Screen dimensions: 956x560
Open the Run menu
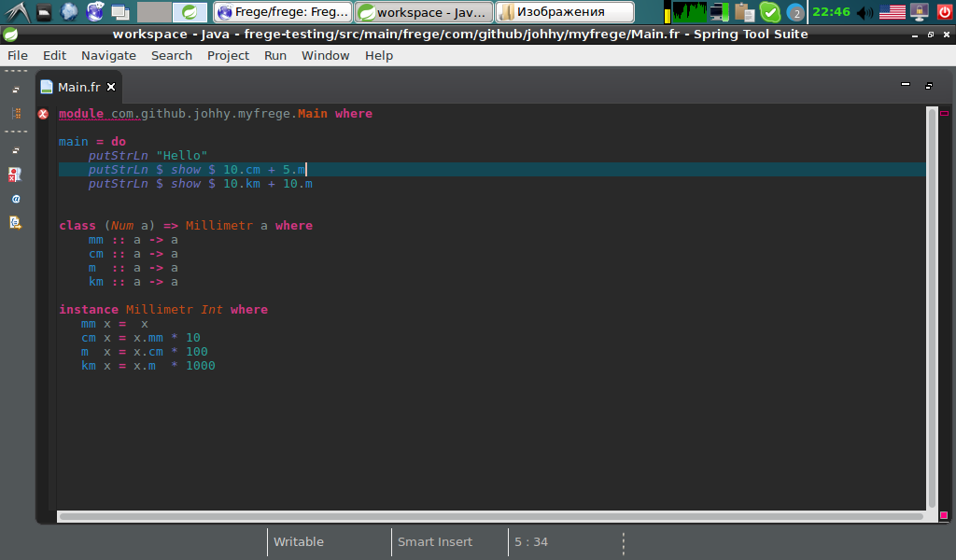click(275, 55)
